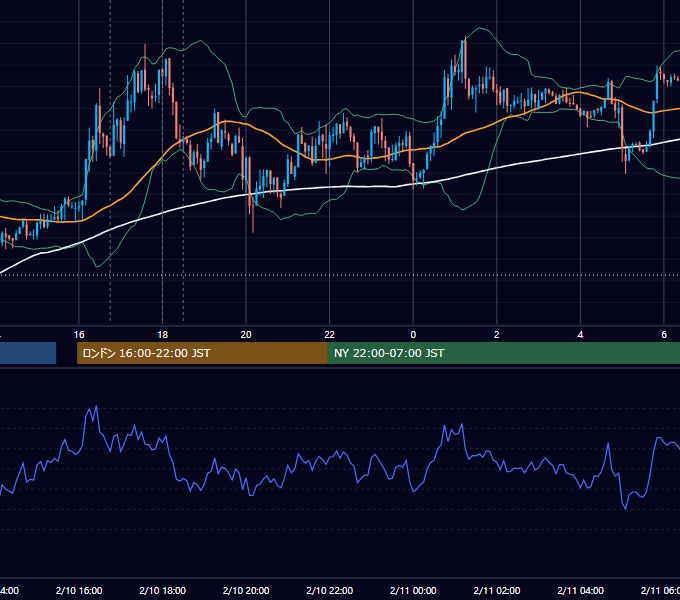Click the 22 hour label on upper axis
Screen dimensions: 680x600
pyautogui.click(x=330, y=334)
